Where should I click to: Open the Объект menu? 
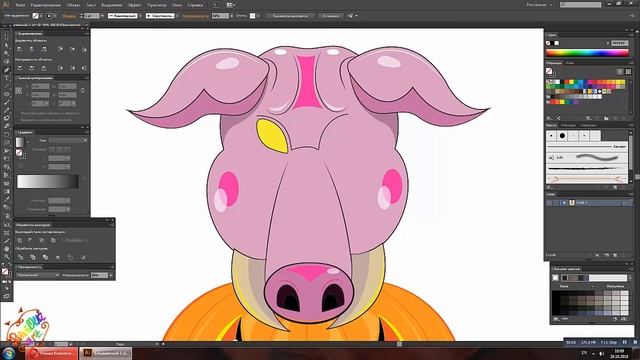click(x=73, y=5)
